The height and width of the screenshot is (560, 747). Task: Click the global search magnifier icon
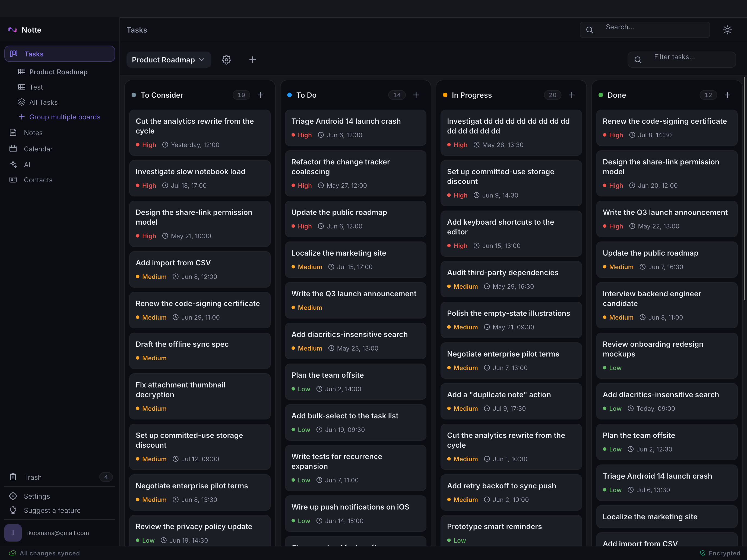(590, 30)
